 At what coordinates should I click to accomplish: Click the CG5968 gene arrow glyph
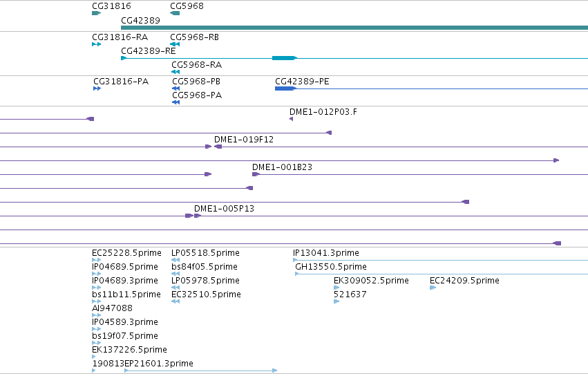click(x=175, y=13)
